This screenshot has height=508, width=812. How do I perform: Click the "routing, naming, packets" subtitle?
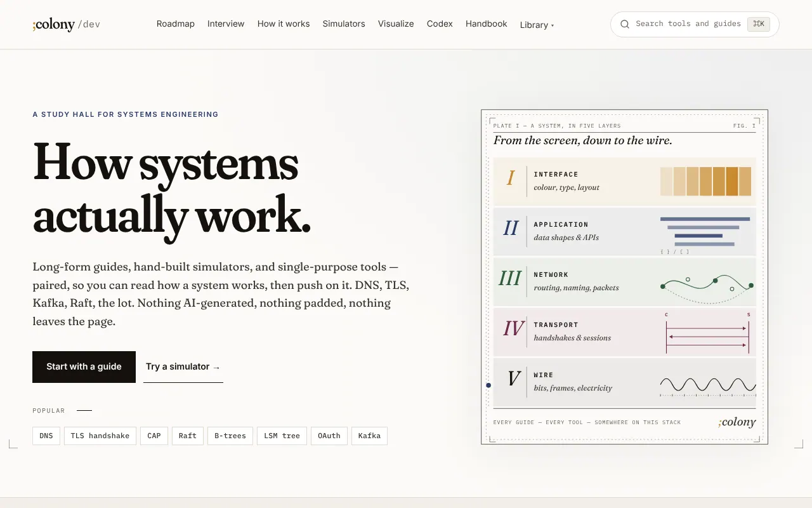click(576, 288)
